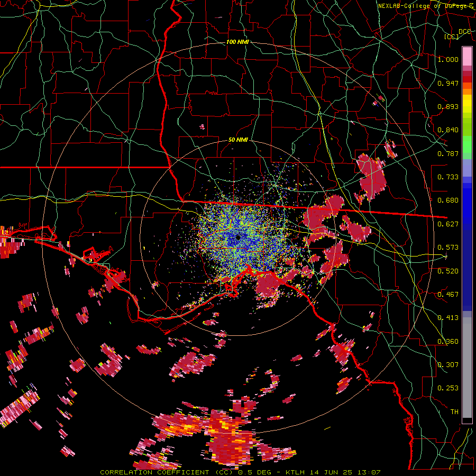Select the 0.413 scale label
This screenshot has width=476, height=476.
point(448,318)
